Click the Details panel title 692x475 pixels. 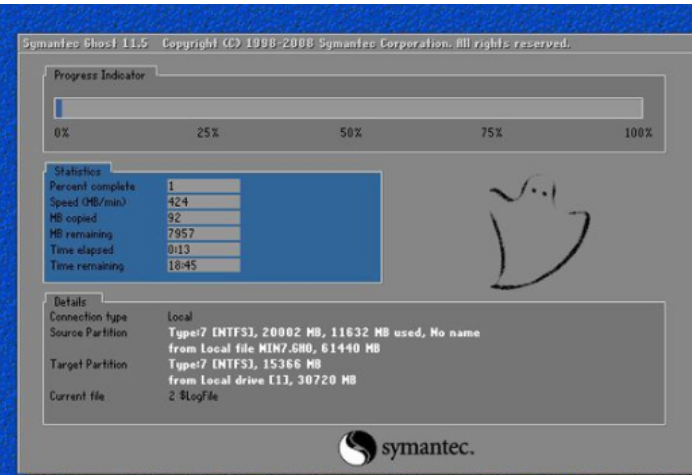[70, 301]
